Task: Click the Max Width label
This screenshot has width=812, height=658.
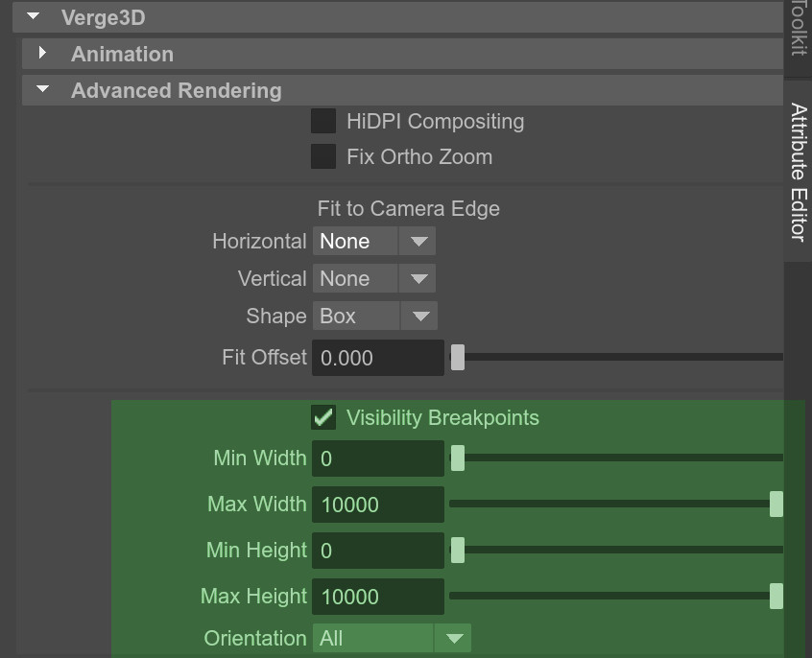Action: [257, 504]
